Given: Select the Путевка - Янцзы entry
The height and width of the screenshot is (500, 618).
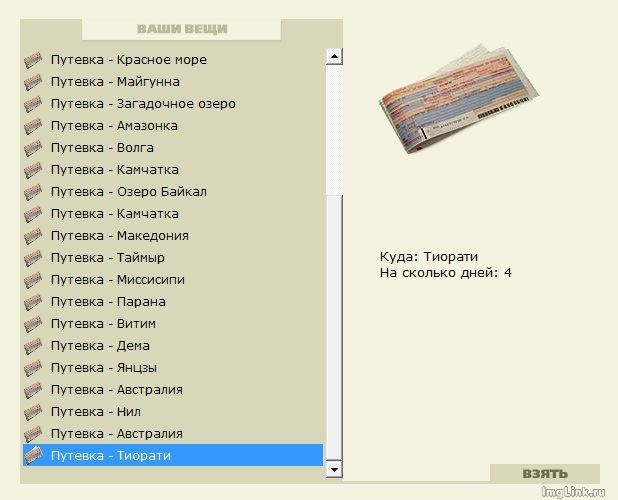Looking at the screenshot, I should pyautogui.click(x=103, y=368).
